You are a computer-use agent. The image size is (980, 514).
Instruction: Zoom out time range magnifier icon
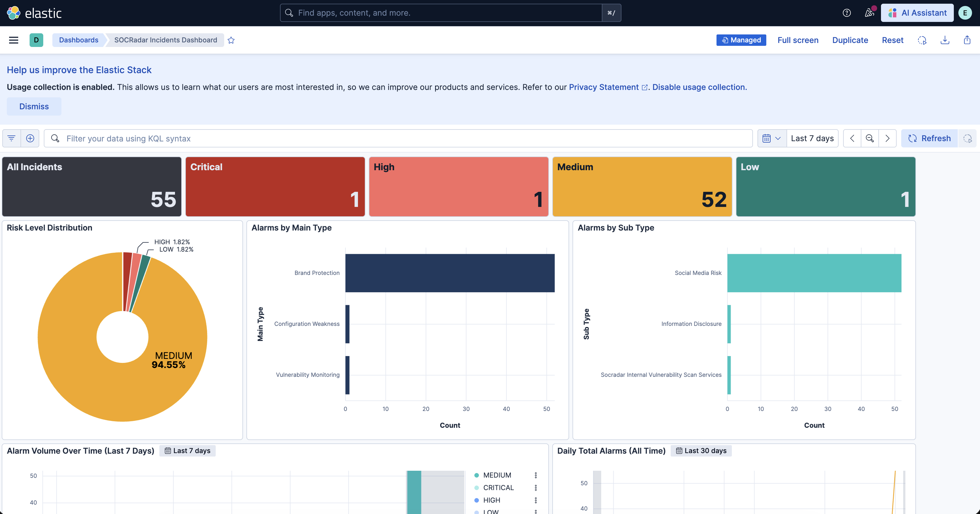(x=870, y=139)
